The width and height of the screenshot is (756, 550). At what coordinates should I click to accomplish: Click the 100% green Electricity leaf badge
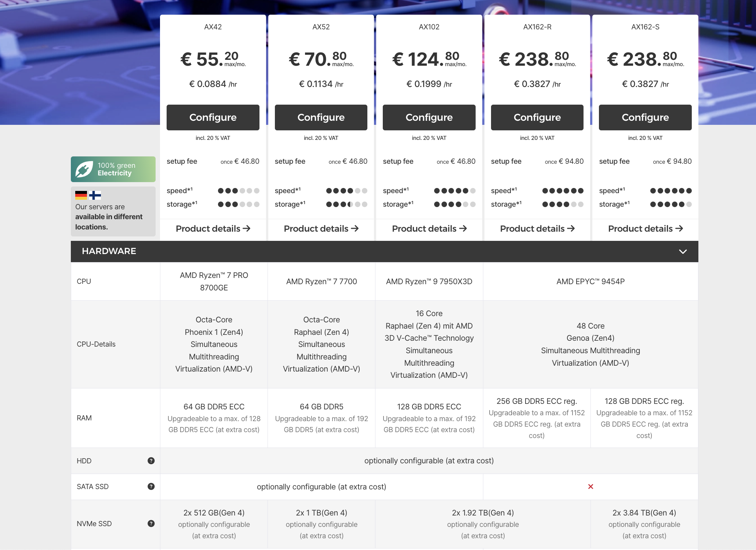pos(113,169)
